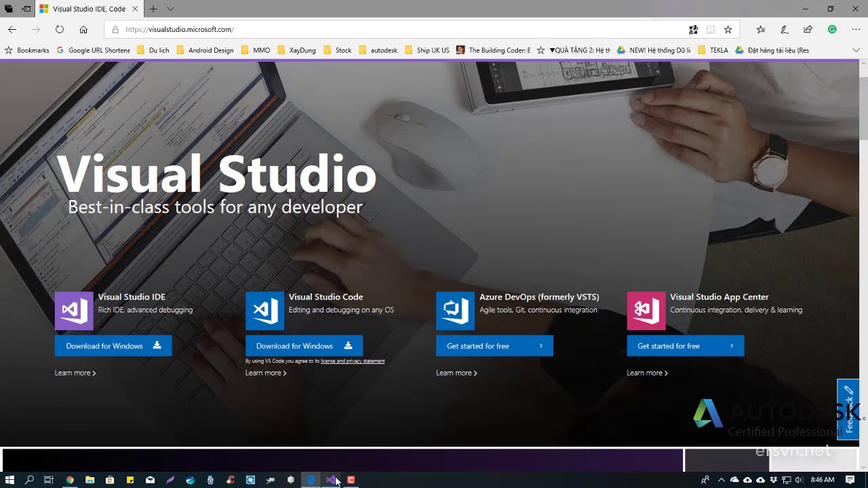Click the Visual Studio App Center heading
This screenshot has width=868, height=488.
[x=719, y=297]
